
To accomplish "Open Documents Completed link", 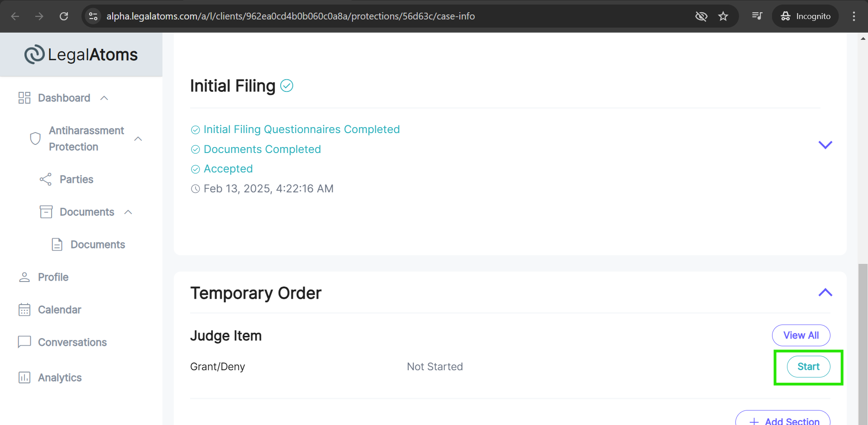I will (262, 149).
